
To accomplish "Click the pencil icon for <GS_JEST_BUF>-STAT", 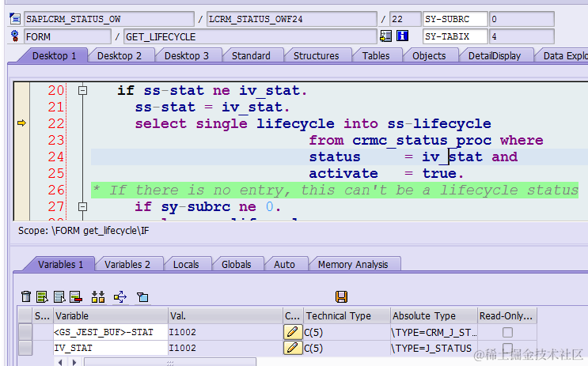I will (x=293, y=332).
